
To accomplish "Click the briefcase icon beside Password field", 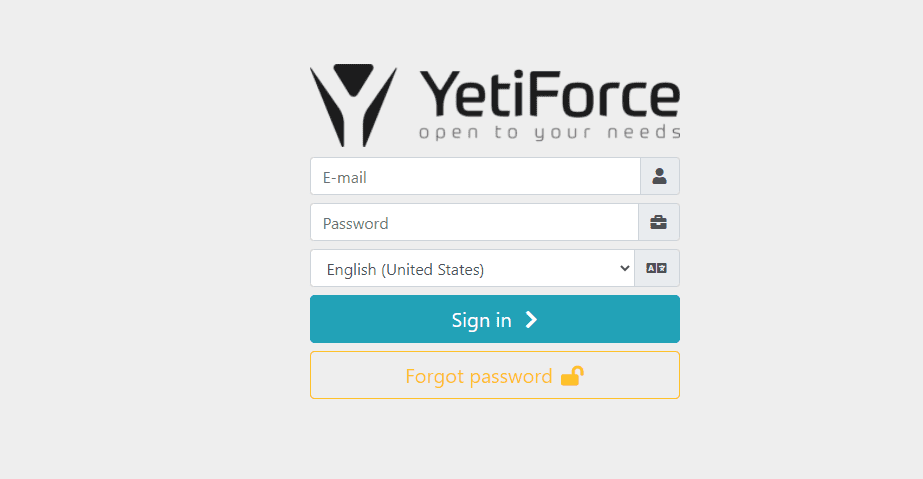I will click(658, 222).
